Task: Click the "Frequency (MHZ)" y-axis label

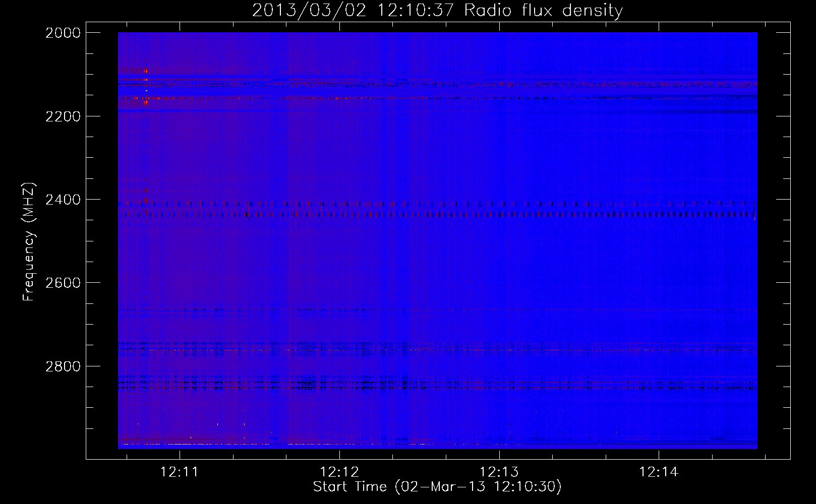Action: (29, 242)
